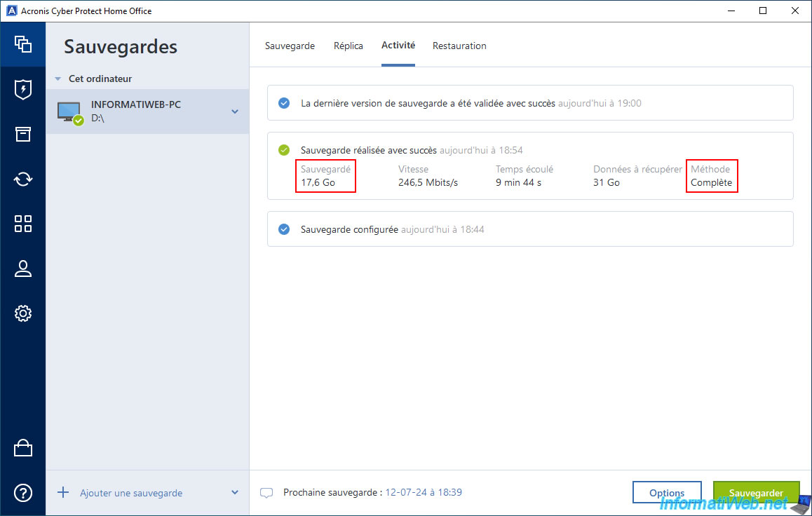Open the Account person icon in sidebar
This screenshot has width=812, height=516.
[x=22, y=269]
